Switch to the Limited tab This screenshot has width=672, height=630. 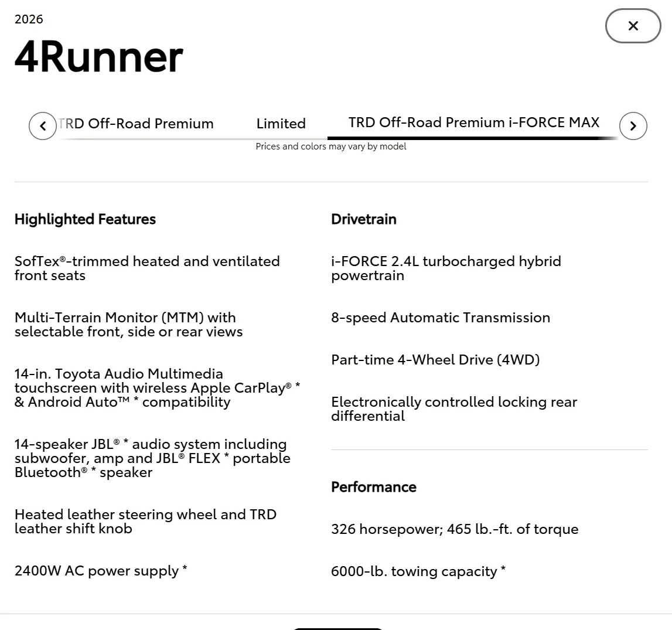(x=281, y=124)
